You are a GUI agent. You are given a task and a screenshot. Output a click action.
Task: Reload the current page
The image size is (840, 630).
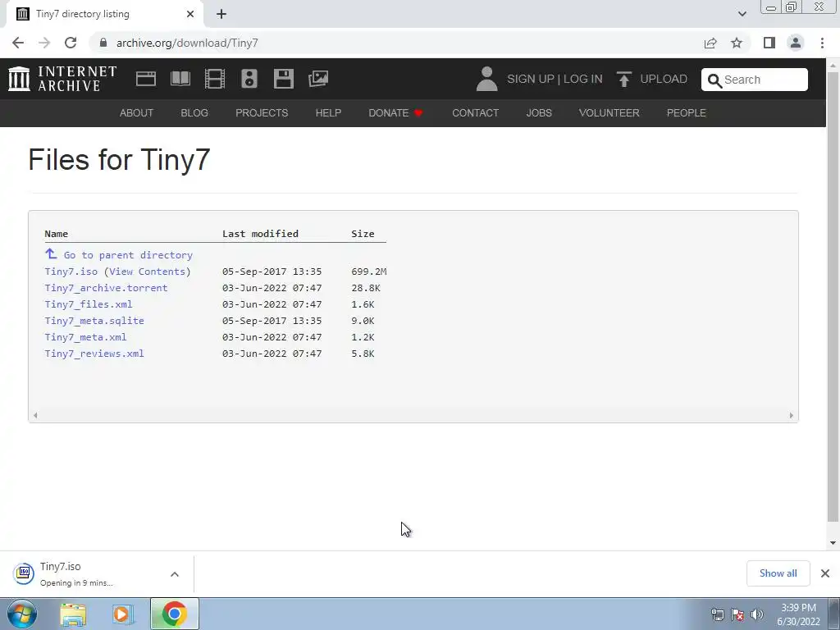[71, 43]
